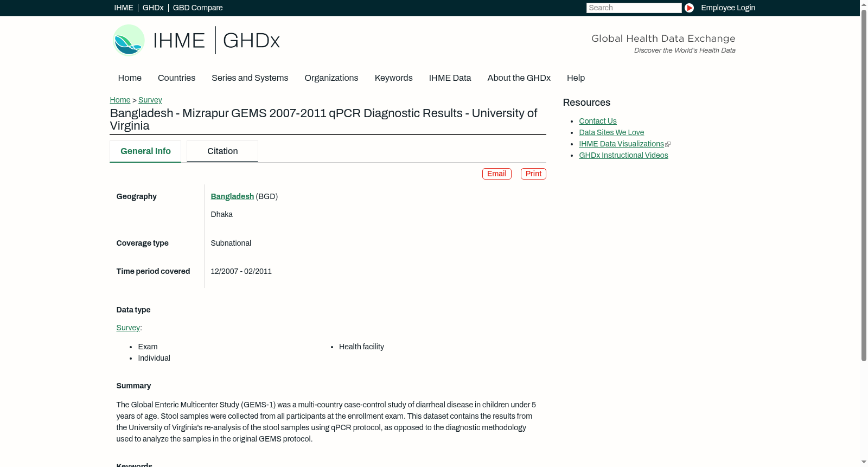Image resolution: width=868 pixels, height=467 pixels.
Task: Open the Keywords menu item
Action: pos(394,78)
